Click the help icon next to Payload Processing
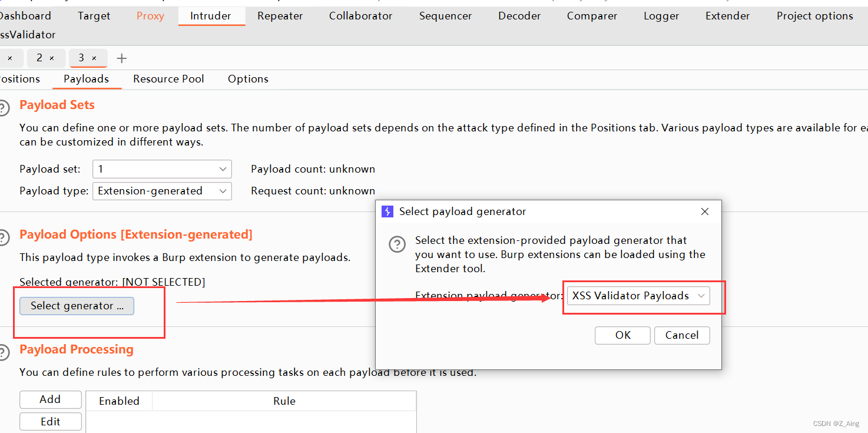This screenshot has height=433, width=868. [4, 352]
